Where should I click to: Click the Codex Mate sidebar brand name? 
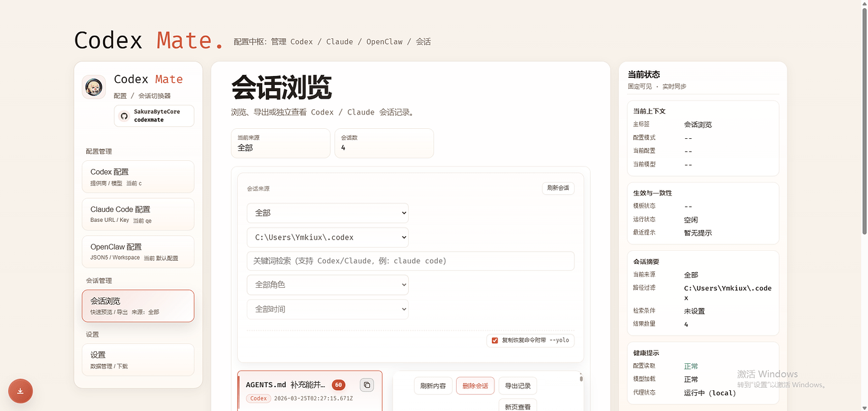point(148,79)
